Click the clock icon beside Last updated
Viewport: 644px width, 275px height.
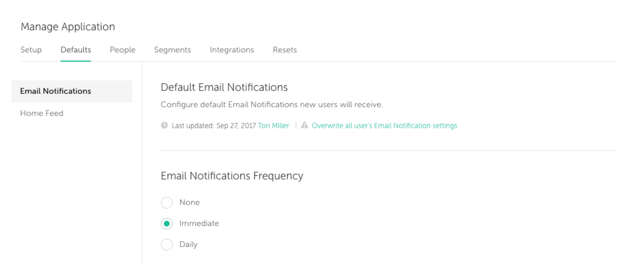point(164,126)
